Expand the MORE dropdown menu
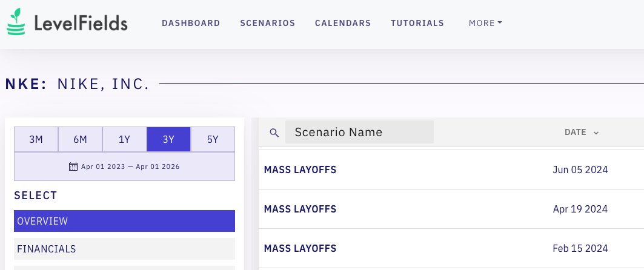644x270 pixels. (485, 24)
